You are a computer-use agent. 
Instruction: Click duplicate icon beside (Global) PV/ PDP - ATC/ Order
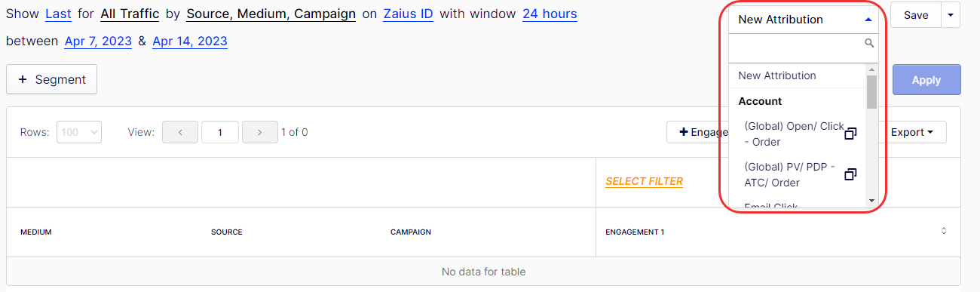coord(850,174)
